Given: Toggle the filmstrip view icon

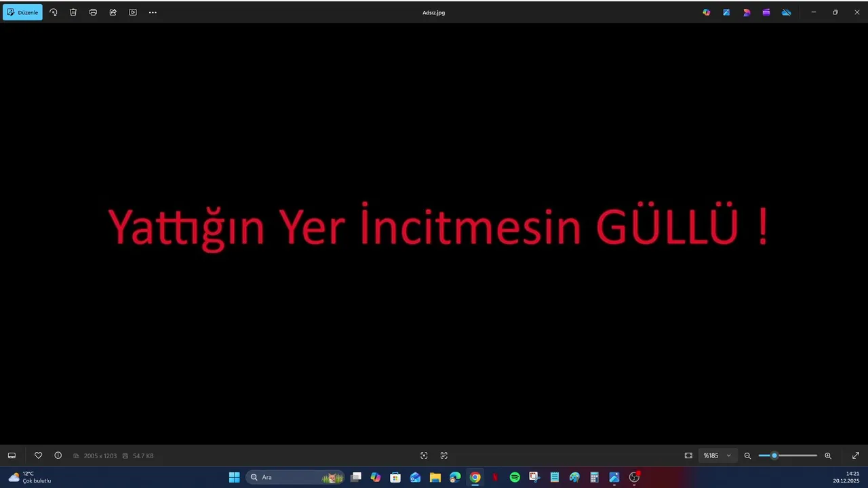Looking at the screenshot, I should (x=12, y=455).
